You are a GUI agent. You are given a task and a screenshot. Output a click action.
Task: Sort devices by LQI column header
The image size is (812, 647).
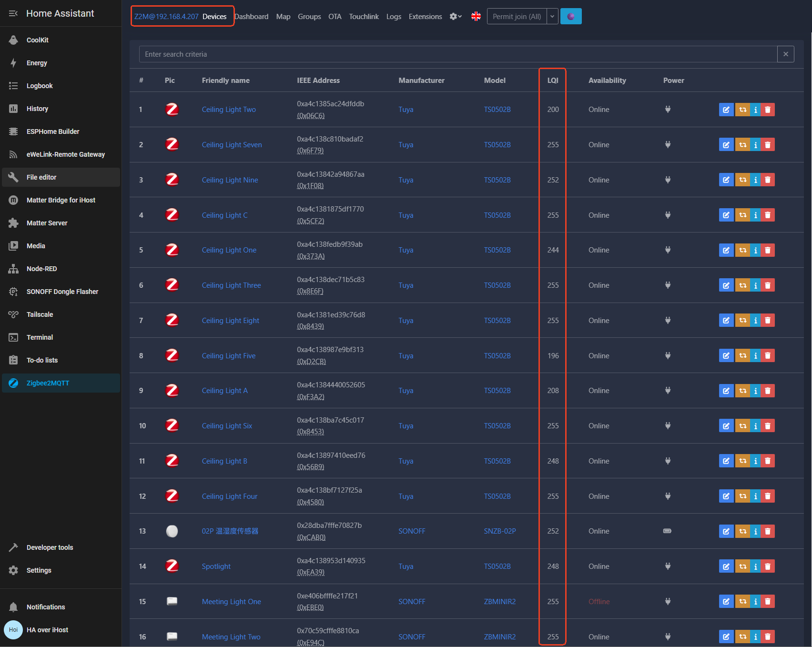click(553, 81)
